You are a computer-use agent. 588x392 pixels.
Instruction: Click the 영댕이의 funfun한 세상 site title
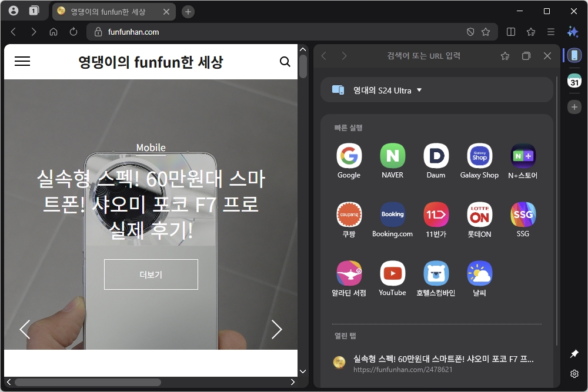[x=151, y=62]
